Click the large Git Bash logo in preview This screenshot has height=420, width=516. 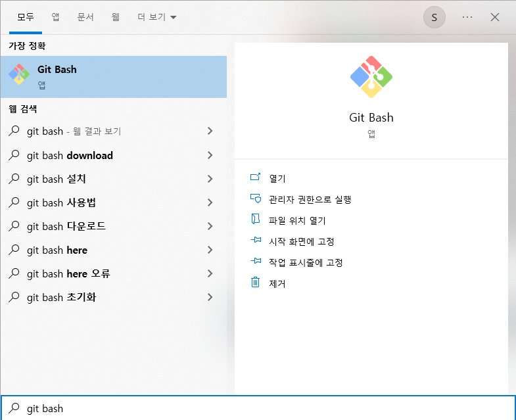tap(371, 77)
